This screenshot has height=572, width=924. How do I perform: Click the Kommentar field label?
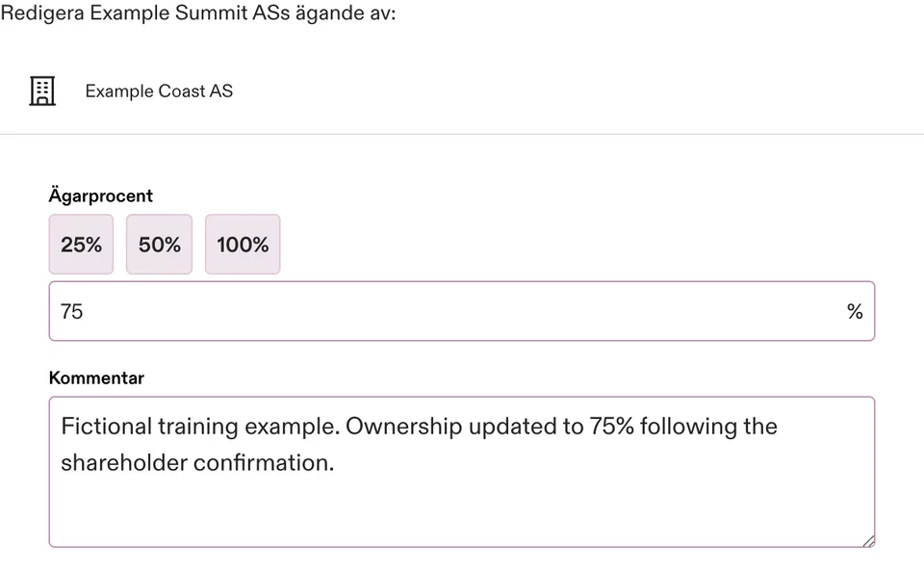96,378
